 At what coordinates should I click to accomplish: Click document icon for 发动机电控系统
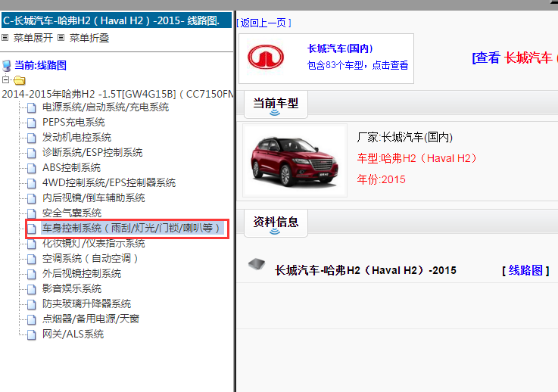pos(32,138)
